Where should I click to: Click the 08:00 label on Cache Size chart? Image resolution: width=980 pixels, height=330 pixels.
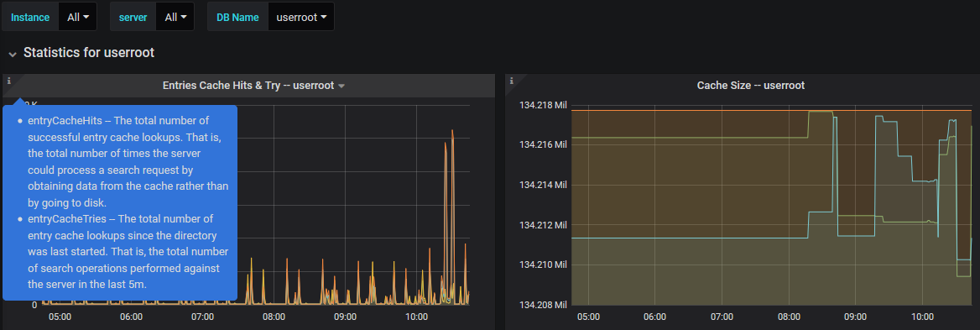point(789,317)
